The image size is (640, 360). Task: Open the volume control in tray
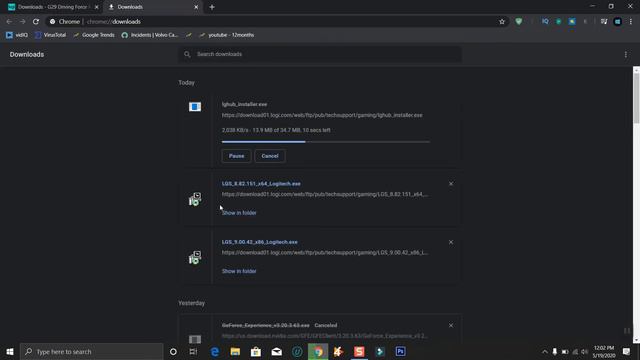[584, 351]
